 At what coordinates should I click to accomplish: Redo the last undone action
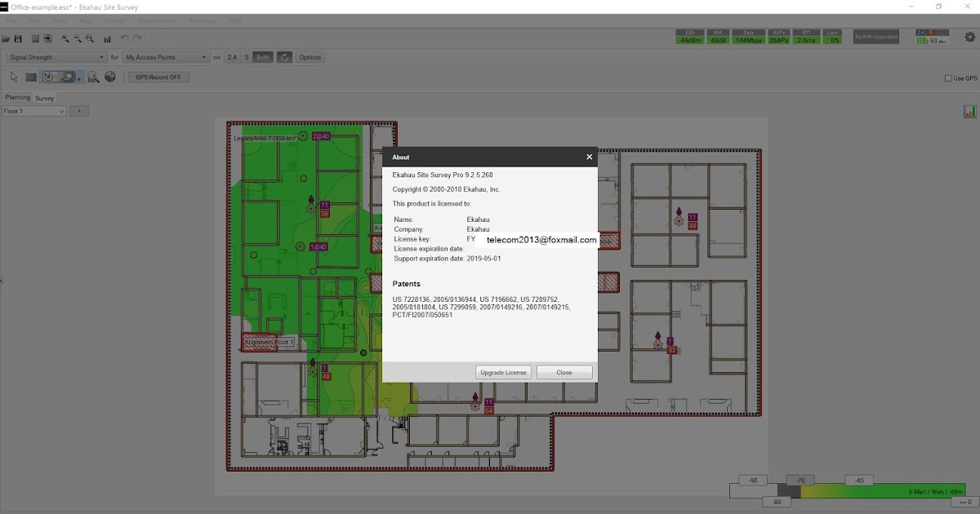click(137, 38)
